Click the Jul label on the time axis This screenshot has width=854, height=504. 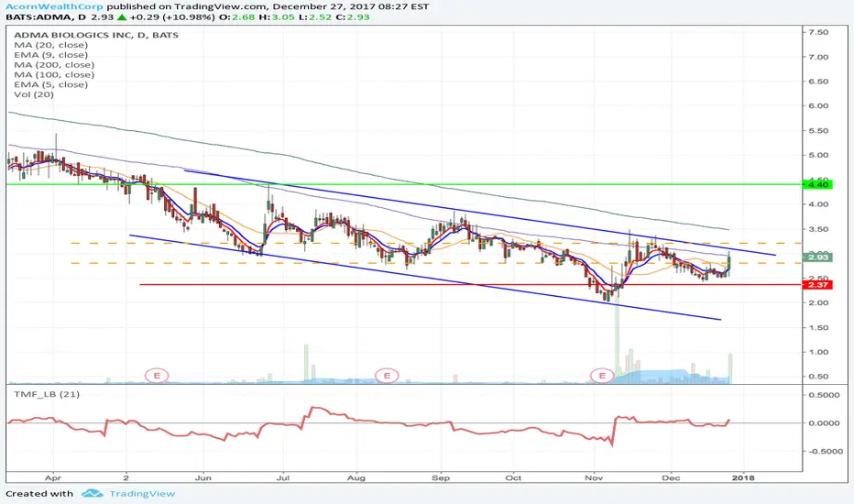click(x=282, y=477)
